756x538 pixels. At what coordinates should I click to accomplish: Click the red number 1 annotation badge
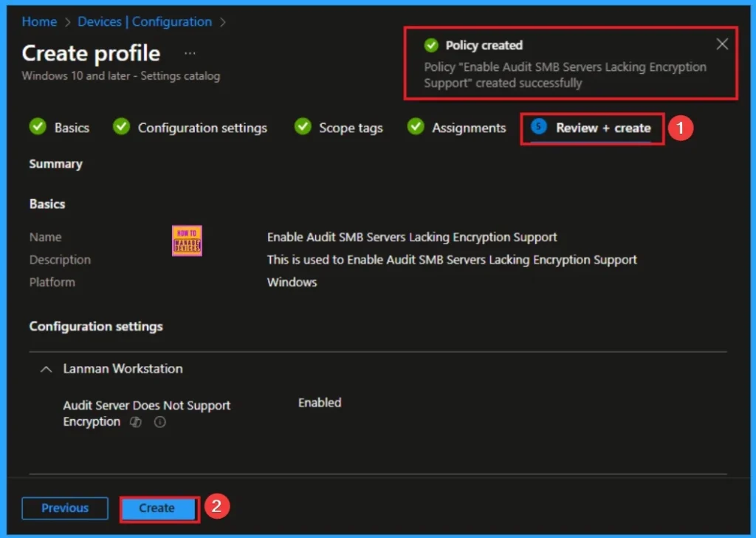[x=681, y=128]
